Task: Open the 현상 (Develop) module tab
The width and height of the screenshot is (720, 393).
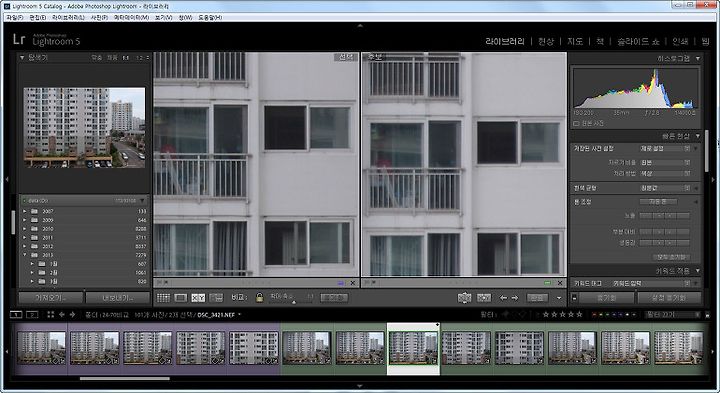Action: pyautogui.click(x=546, y=41)
